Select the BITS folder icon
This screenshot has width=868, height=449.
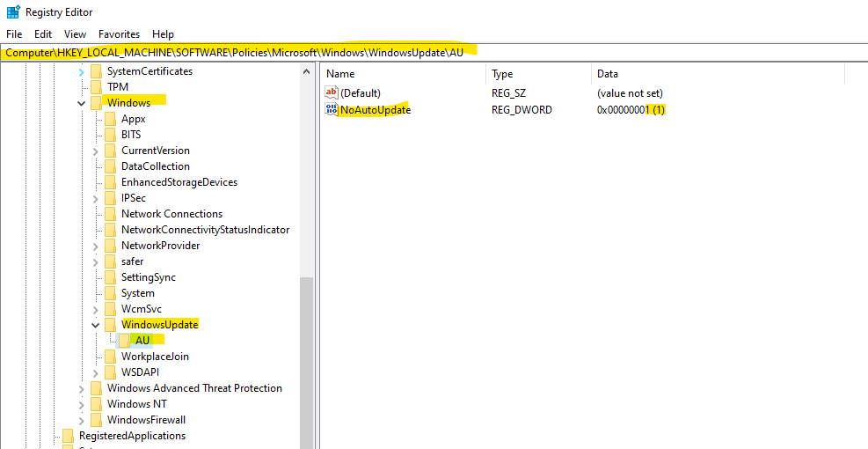coord(111,135)
